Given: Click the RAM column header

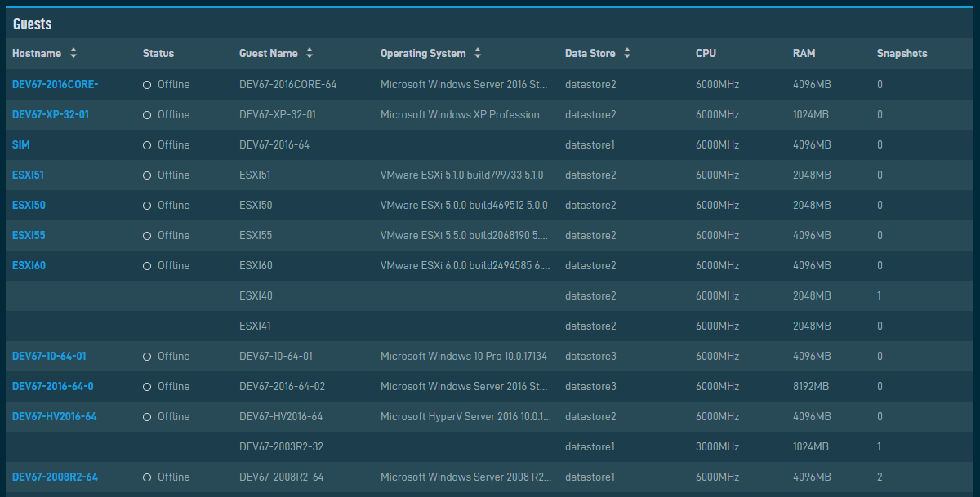Looking at the screenshot, I should [804, 53].
